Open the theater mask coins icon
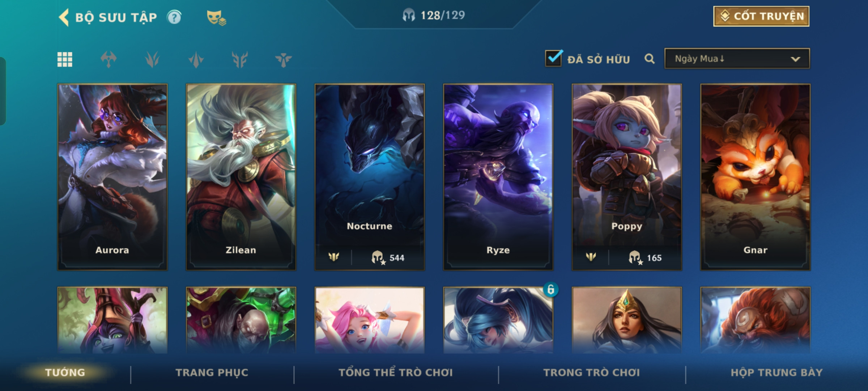Image resolution: width=868 pixels, height=391 pixels. [x=216, y=18]
